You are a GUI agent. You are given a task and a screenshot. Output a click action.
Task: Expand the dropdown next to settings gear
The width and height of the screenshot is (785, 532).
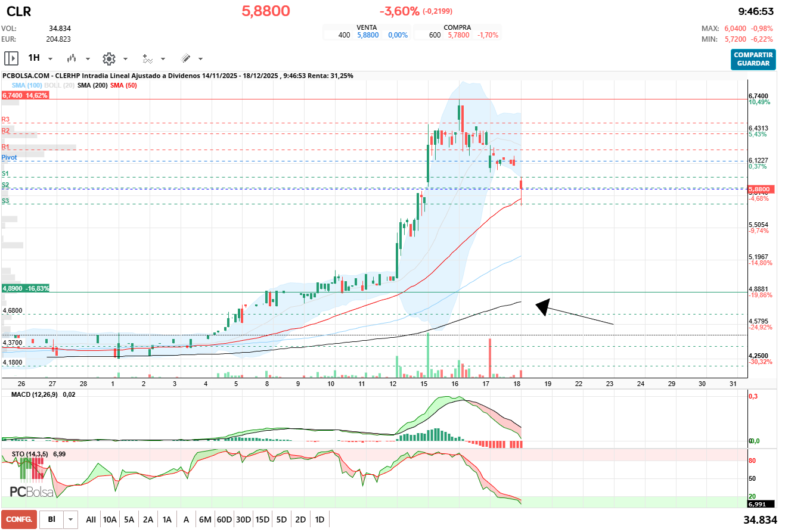(124, 58)
